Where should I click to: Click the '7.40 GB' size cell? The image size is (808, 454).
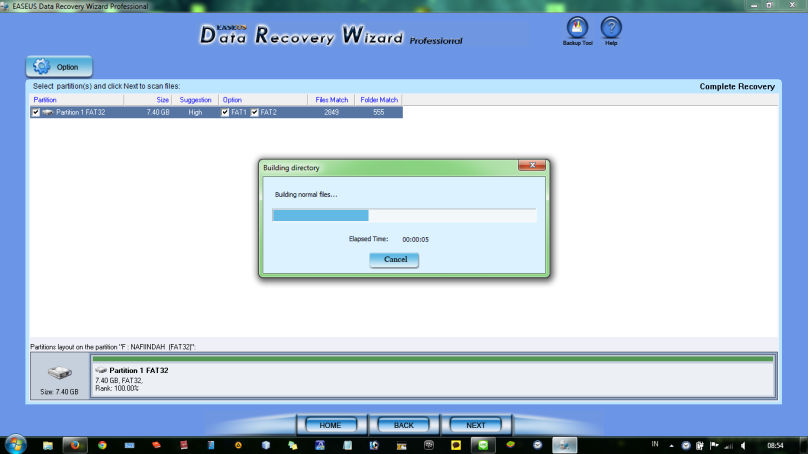(x=158, y=112)
